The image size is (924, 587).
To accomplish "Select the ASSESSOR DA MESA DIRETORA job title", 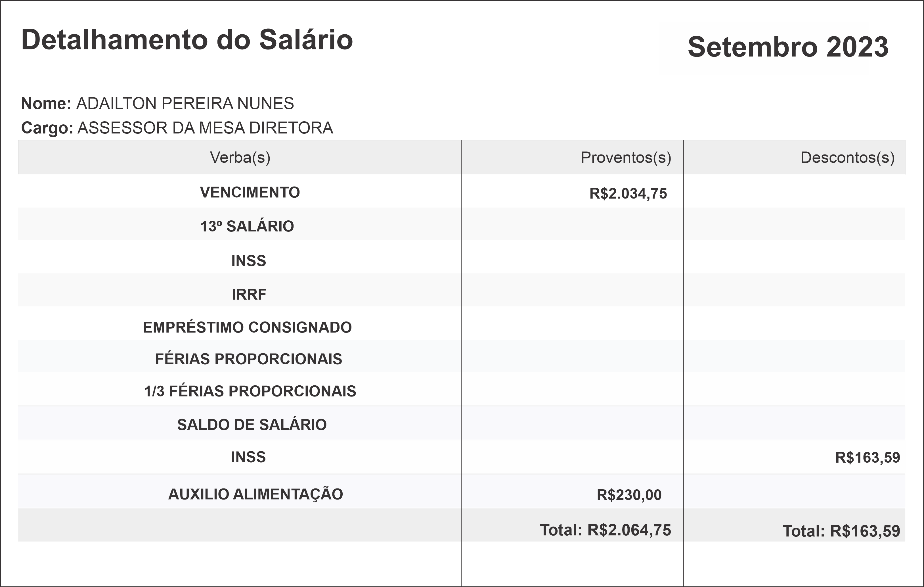I will (x=205, y=128).
